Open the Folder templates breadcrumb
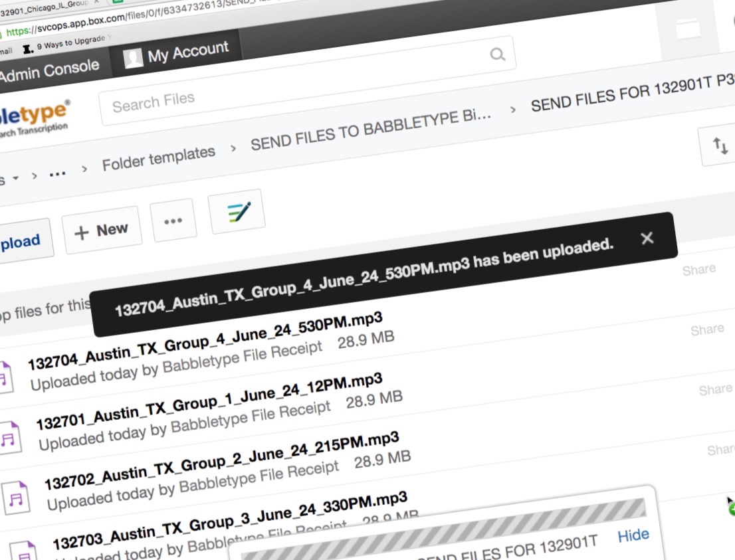Image resolution: width=735 pixels, height=560 pixels. [158, 158]
